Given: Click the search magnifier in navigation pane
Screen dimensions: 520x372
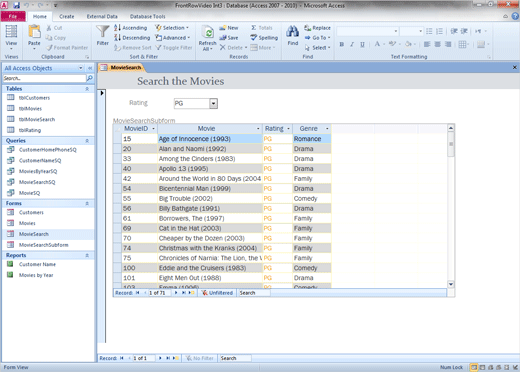Looking at the screenshot, I should [90, 78].
